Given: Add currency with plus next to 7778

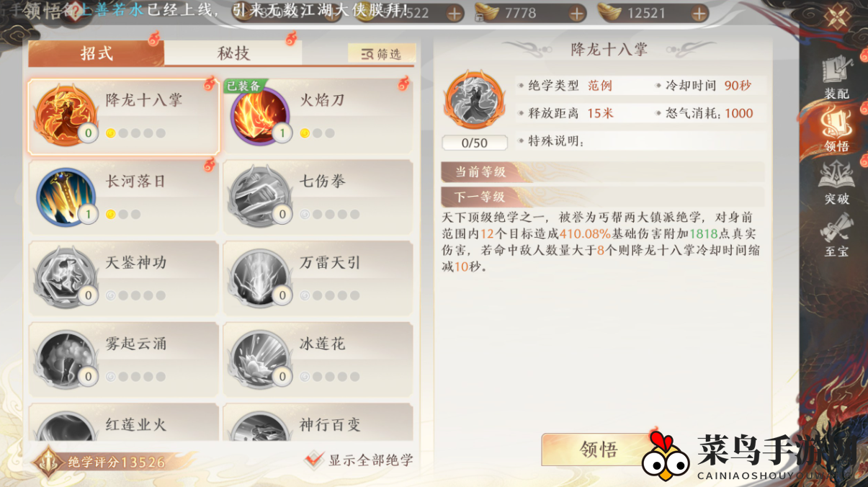Looking at the screenshot, I should tap(577, 13).
